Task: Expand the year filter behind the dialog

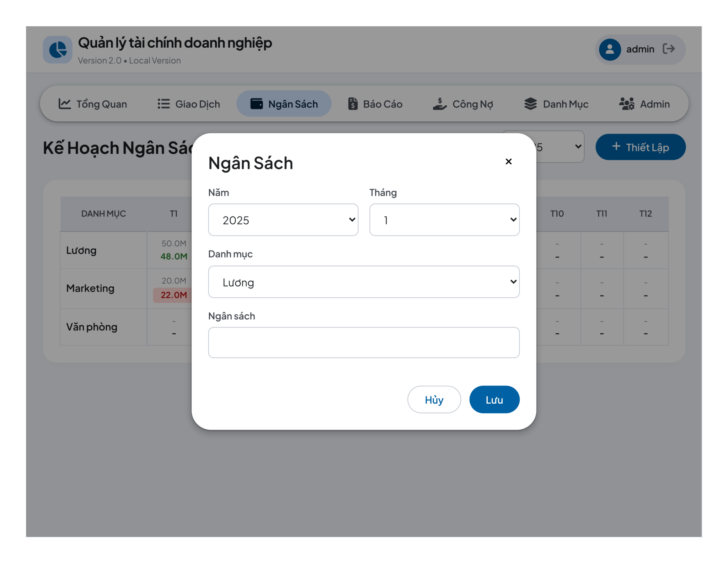Action: [560, 147]
